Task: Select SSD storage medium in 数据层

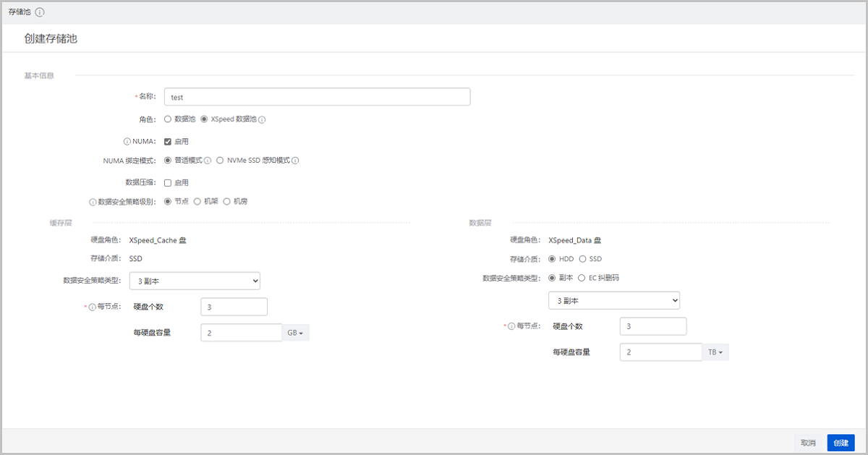Action: pos(582,259)
